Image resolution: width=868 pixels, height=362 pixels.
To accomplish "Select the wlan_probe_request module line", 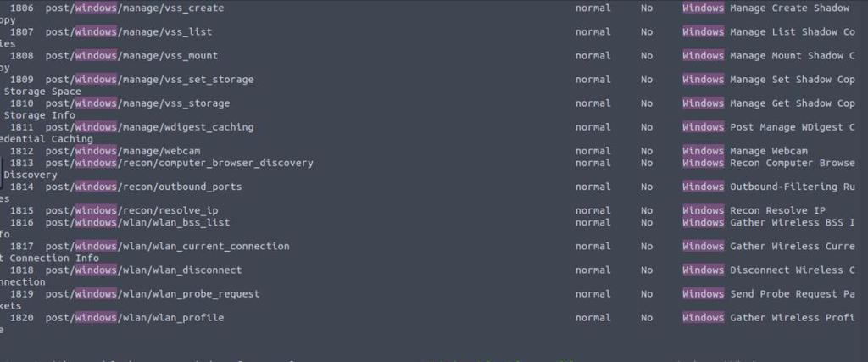I will 153,294.
